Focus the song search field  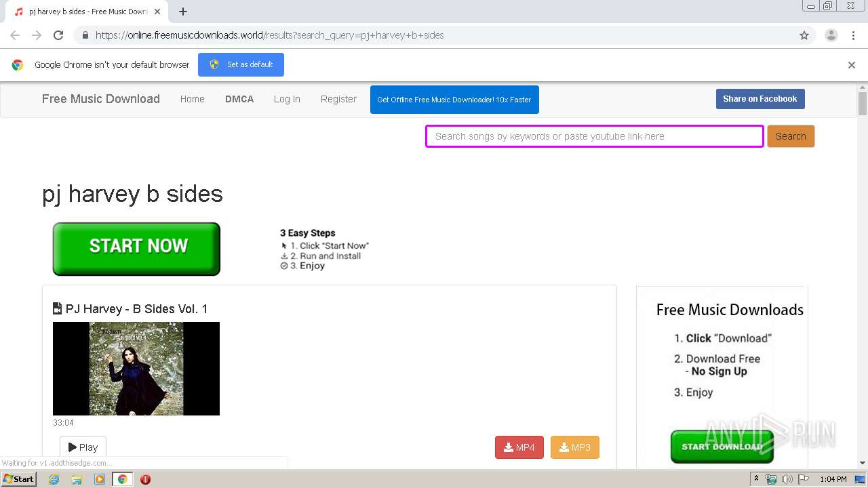(x=595, y=136)
